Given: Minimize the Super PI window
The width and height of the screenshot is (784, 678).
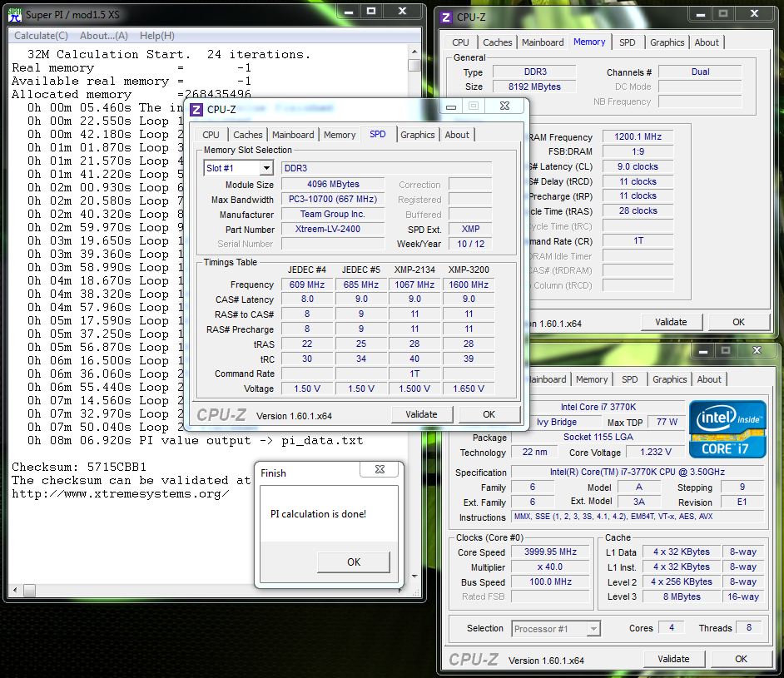Looking at the screenshot, I should 349,12.
